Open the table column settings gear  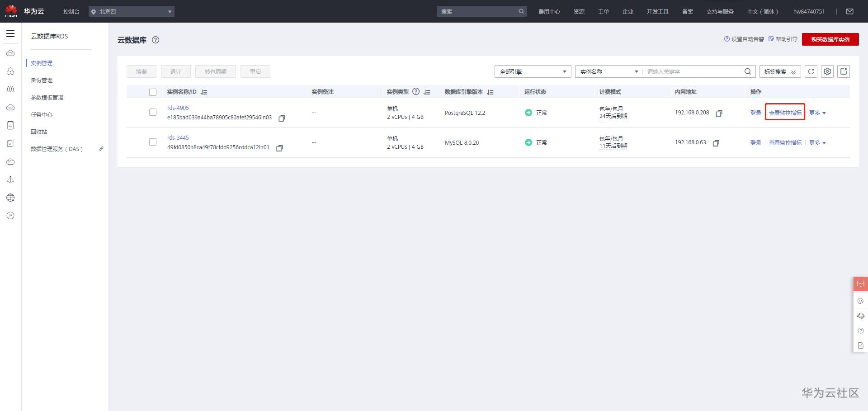827,71
